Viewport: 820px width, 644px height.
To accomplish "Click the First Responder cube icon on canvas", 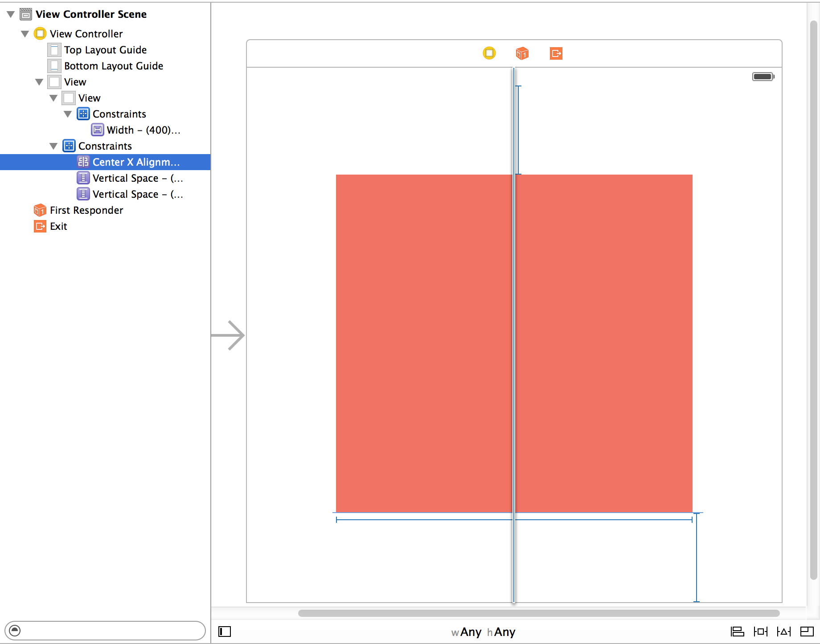I will pos(522,53).
